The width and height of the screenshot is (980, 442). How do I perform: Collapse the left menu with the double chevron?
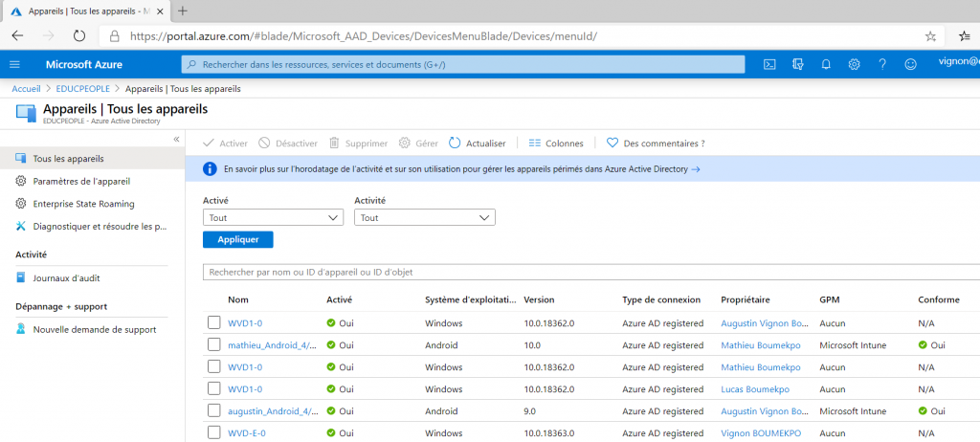click(176, 139)
